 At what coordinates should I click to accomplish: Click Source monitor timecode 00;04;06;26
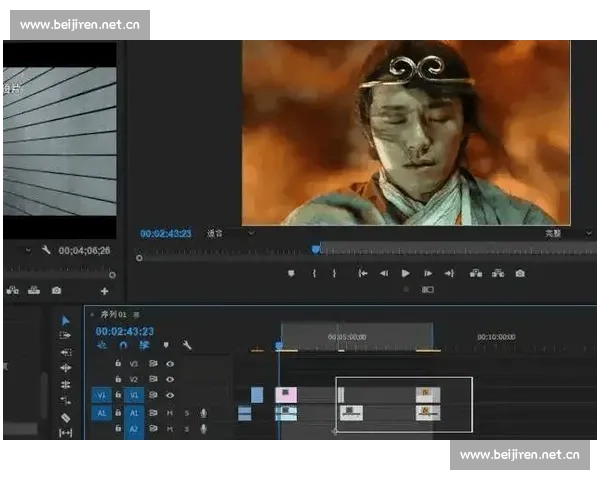click(84, 251)
